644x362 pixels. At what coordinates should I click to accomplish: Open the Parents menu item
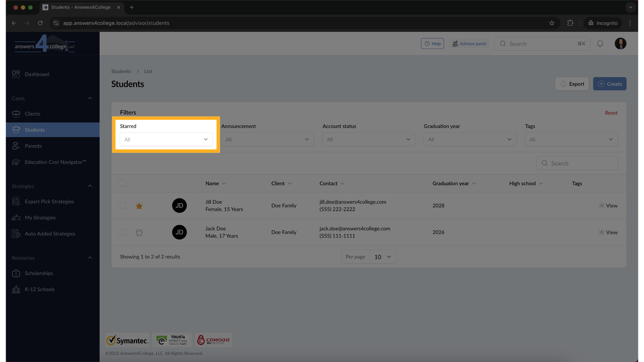33,146
